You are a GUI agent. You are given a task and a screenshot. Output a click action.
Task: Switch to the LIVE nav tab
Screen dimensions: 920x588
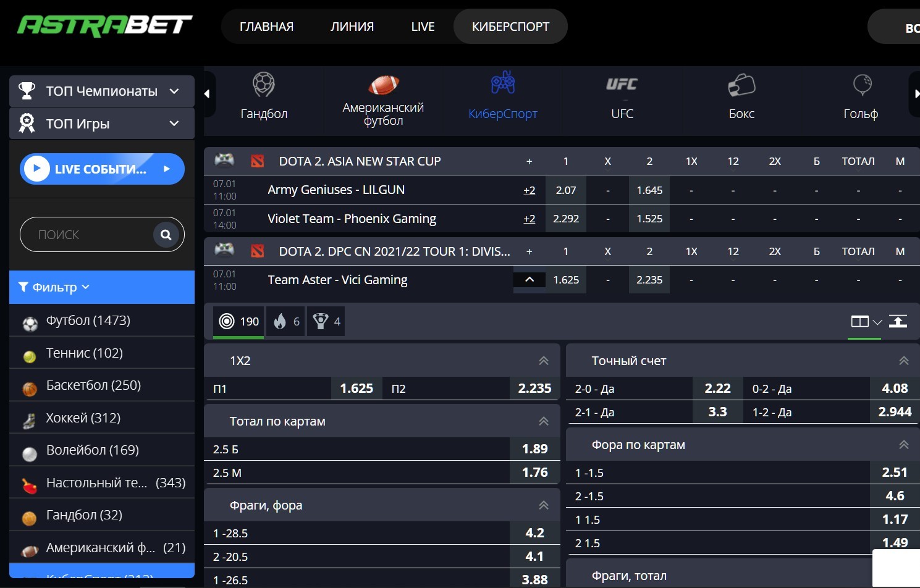[423, 27]
